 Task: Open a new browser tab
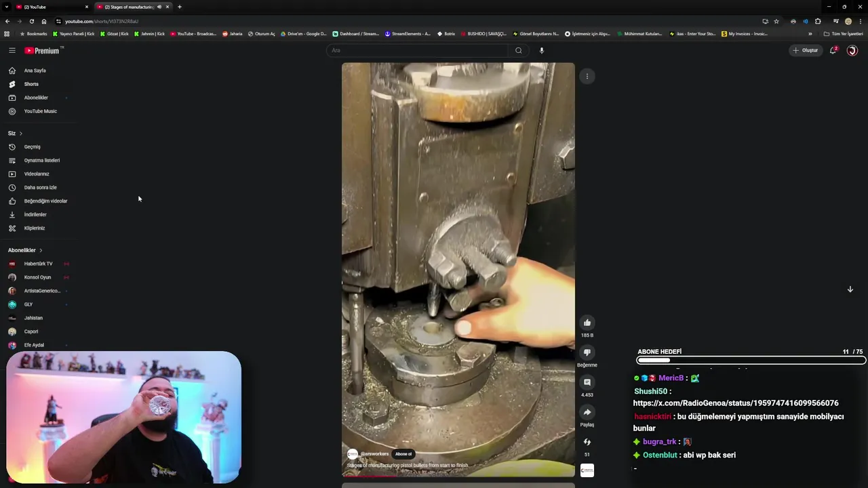point(180,7)
